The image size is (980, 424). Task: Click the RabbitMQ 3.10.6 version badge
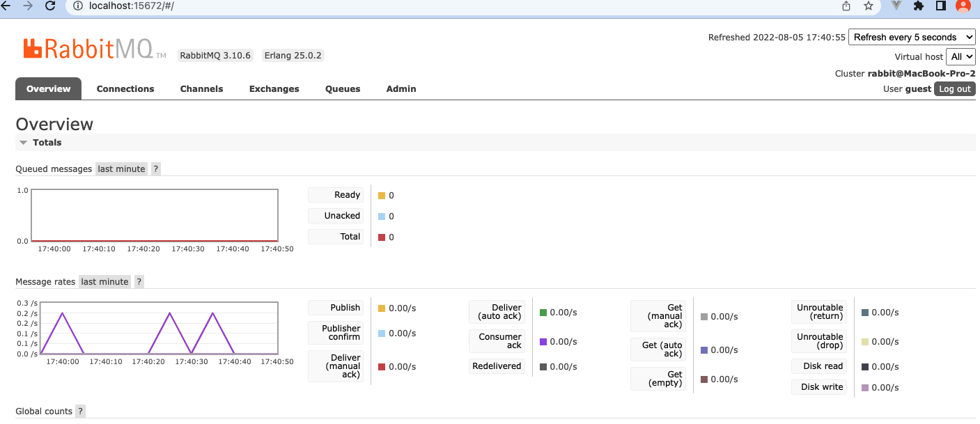215,56
